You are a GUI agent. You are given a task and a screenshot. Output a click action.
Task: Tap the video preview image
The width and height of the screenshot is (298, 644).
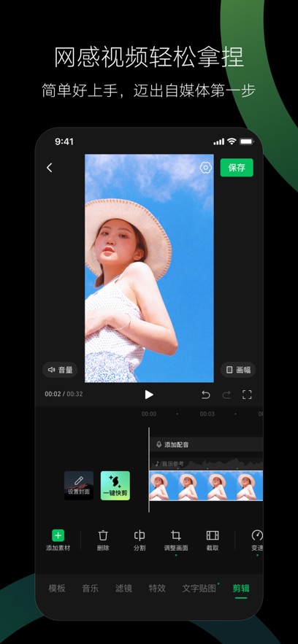click(149, 268)
